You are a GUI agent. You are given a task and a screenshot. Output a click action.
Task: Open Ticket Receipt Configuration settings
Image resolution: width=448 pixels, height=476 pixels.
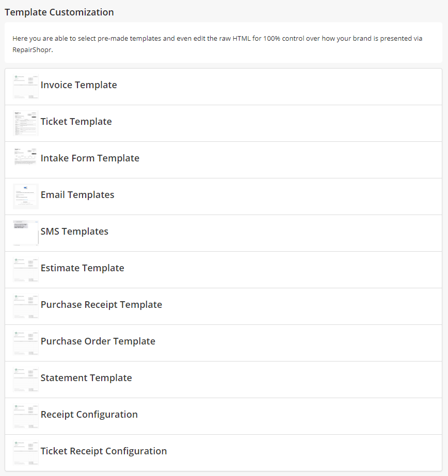[104, 451]
